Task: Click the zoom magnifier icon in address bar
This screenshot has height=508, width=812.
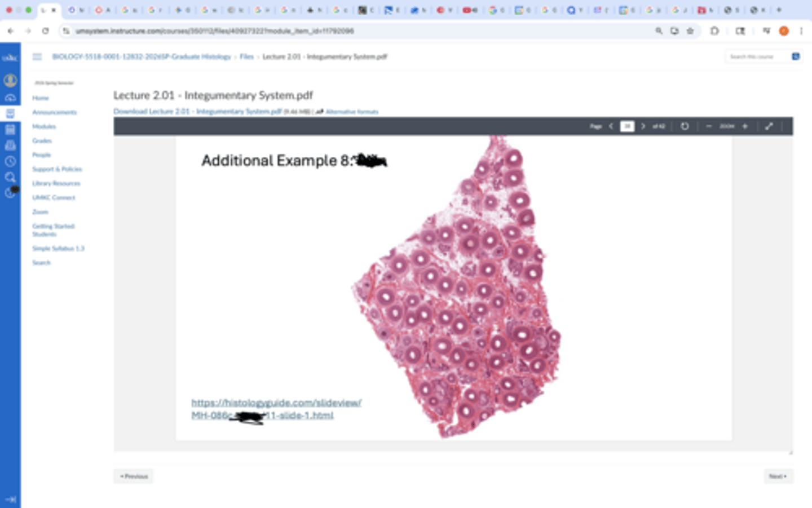Action: (659, 31)
